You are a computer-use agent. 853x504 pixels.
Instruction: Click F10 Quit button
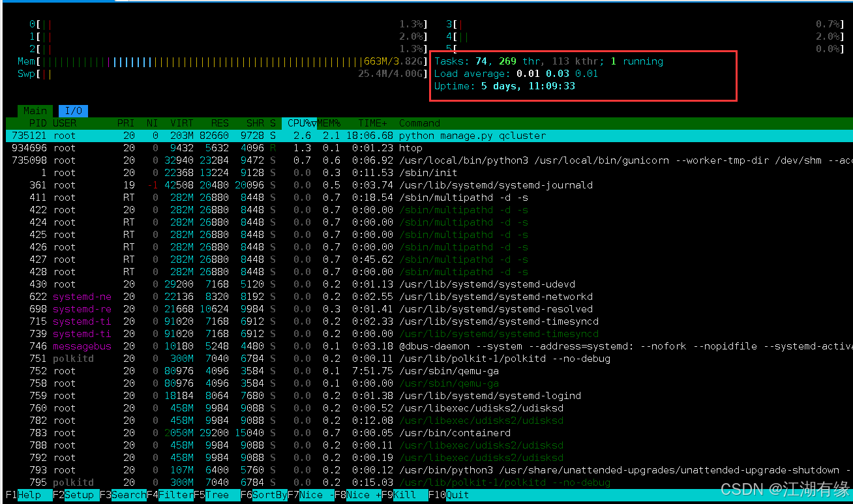coord(449,495)
